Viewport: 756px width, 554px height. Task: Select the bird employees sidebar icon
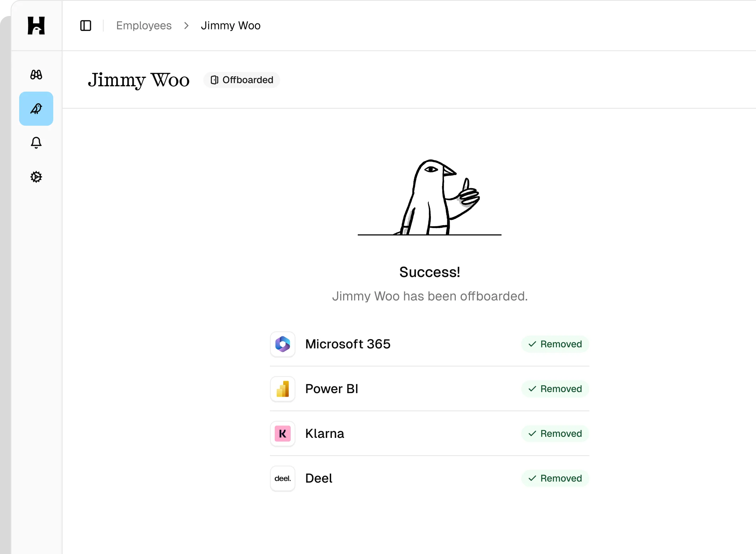coord(36,109)
